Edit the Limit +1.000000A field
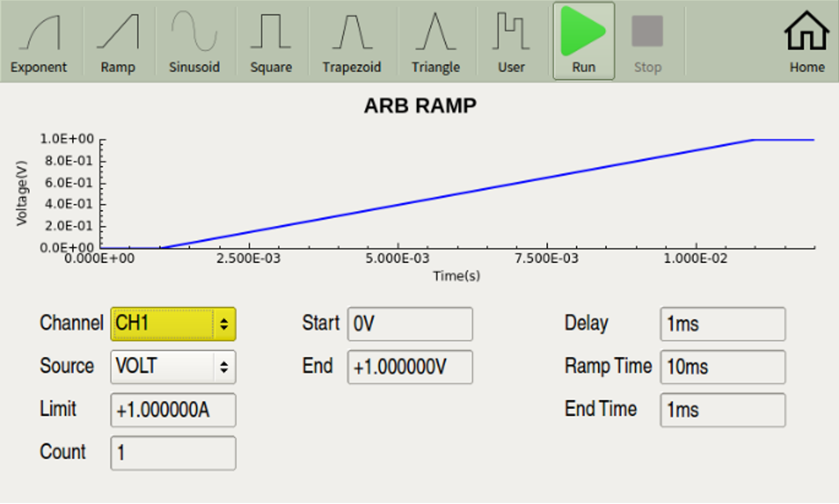The height and width of the screenshot is (504, 839). pyautogui.click(x=173, y=410)
